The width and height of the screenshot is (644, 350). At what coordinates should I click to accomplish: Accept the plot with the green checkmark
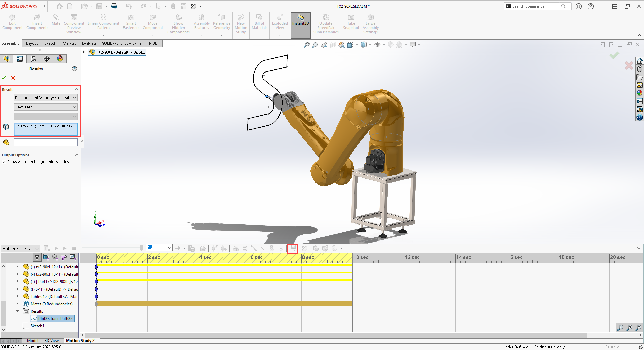pos(4,78)
